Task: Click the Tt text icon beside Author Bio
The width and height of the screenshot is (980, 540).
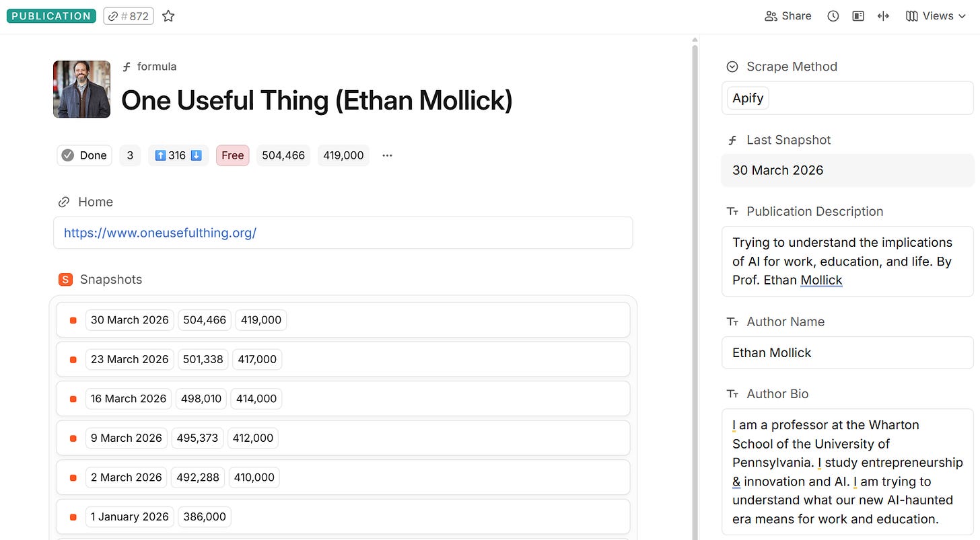Action: click(x=732, y=393)
